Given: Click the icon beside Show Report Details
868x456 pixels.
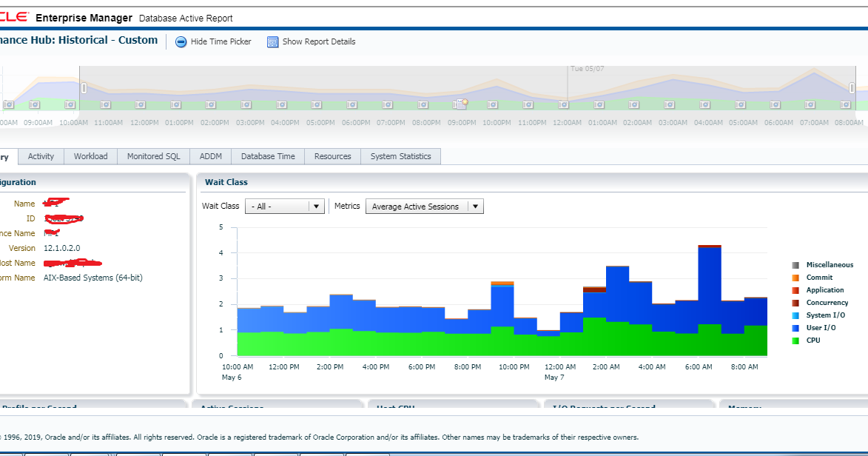Looking at the screenshot, I should (x=272, y=41).
